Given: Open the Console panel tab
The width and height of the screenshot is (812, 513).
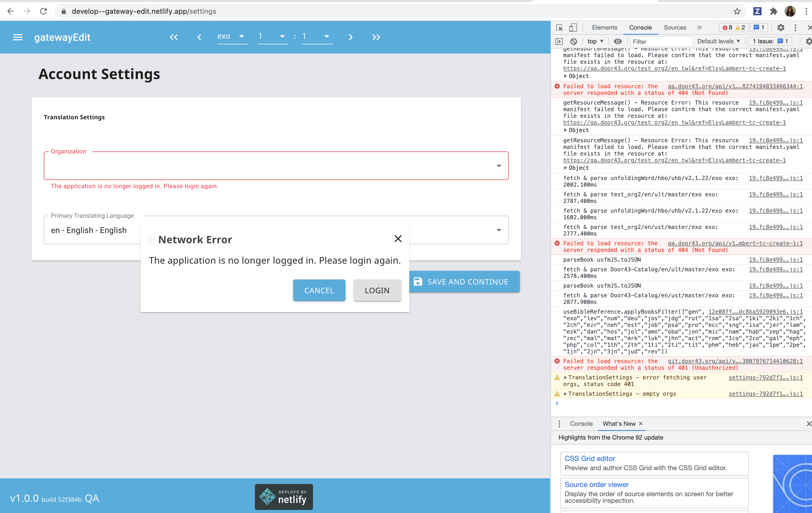Looking at the screenshot, I should pos(641,28).
